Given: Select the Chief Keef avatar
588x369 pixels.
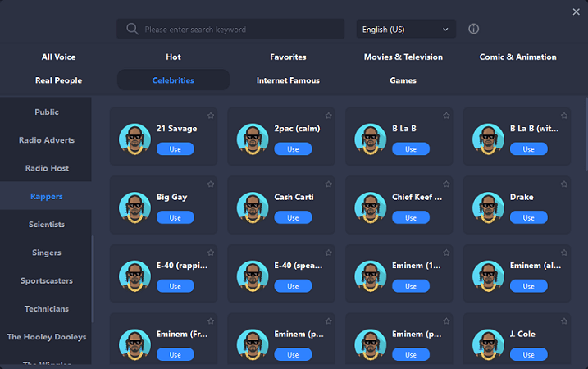Looking at the screenshot, I should (x=371, y=207).
